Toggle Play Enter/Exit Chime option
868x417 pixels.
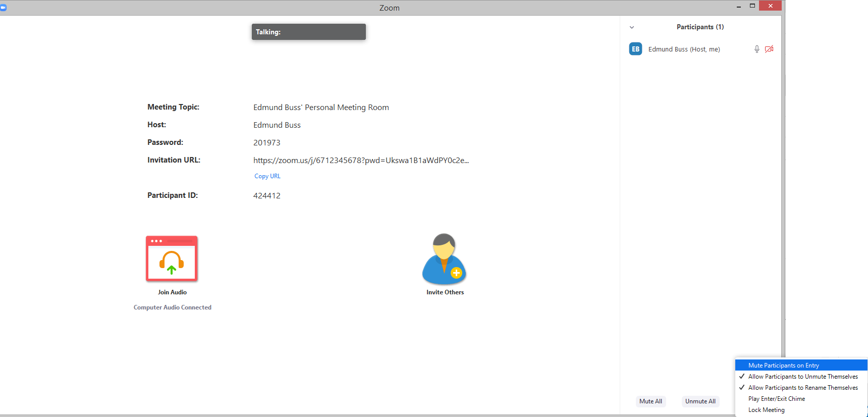click(801, 399)
